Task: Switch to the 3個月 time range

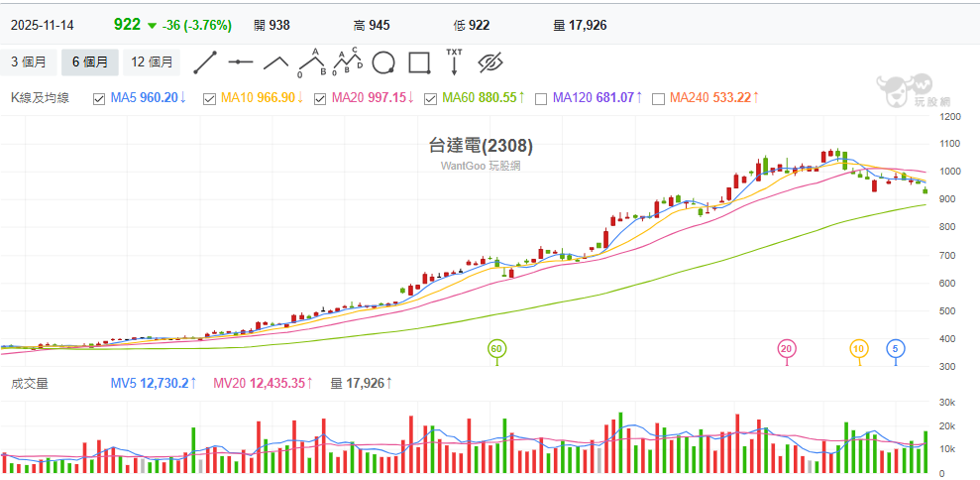Action: pos(29,62)
